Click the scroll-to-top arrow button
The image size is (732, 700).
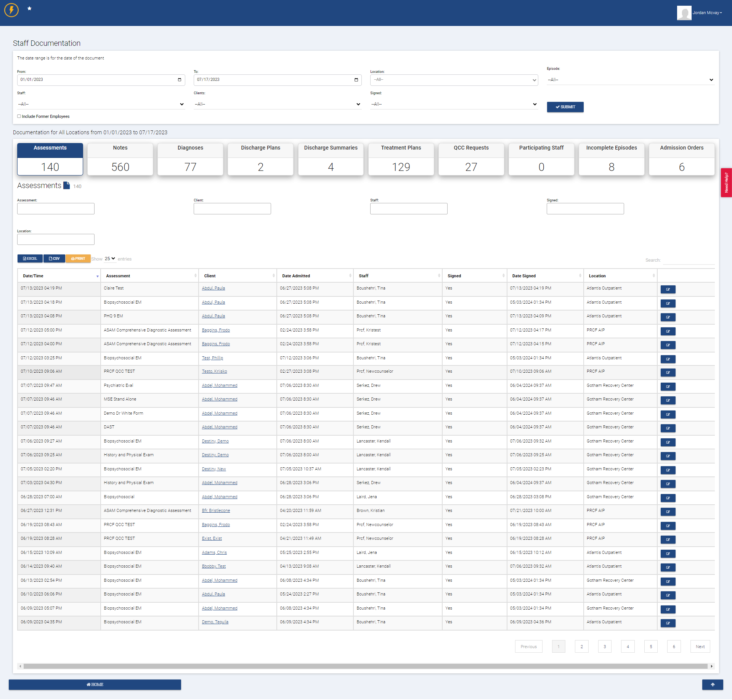point(713,685)
